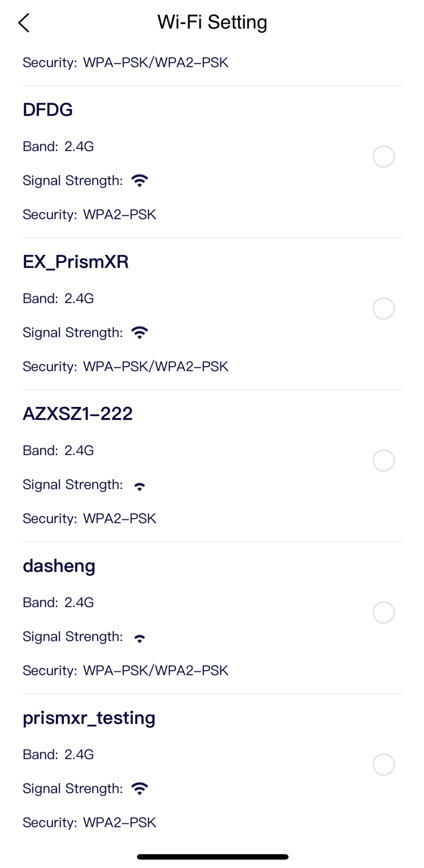
Task: Enable the prismxr_testing radio button
Action: tap(383, 764)
